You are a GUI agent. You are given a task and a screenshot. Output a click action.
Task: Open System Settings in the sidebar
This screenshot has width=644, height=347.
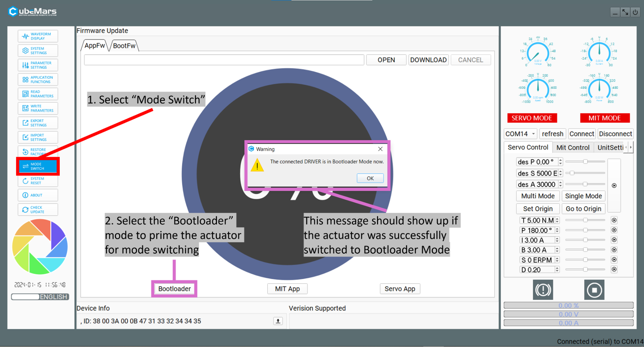click(38, 51)
